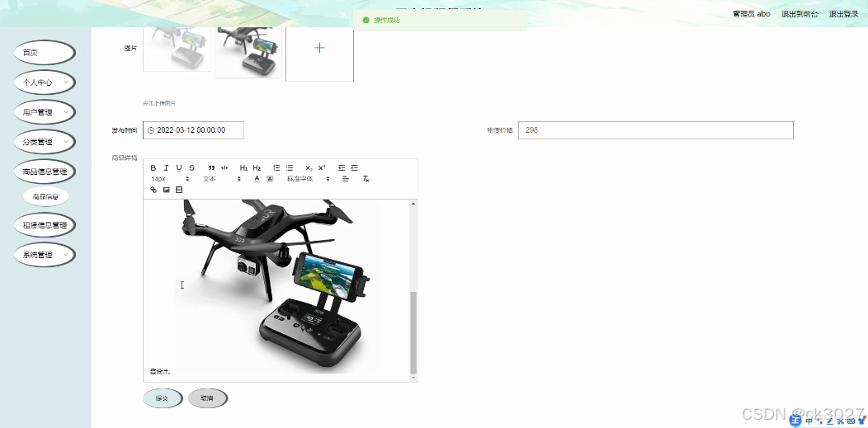Increase text indent

[x=355, y=167]
